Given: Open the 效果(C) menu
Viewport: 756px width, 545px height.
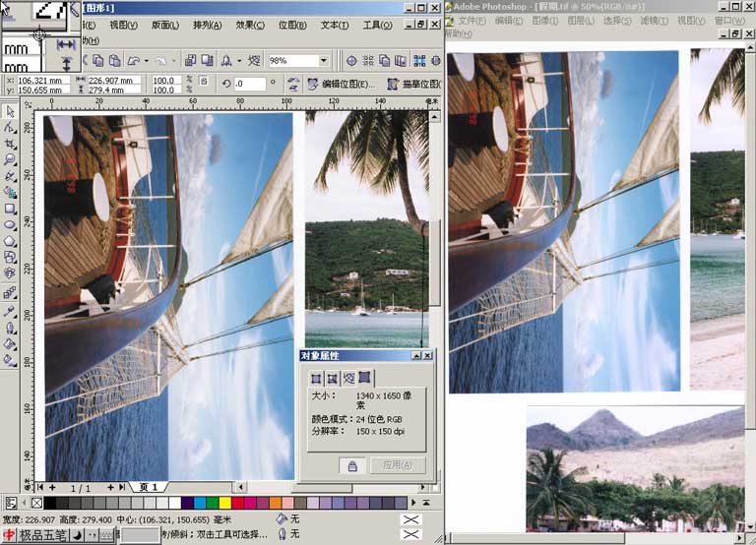Looking at the screenshot, I should (x=250, y=25).
